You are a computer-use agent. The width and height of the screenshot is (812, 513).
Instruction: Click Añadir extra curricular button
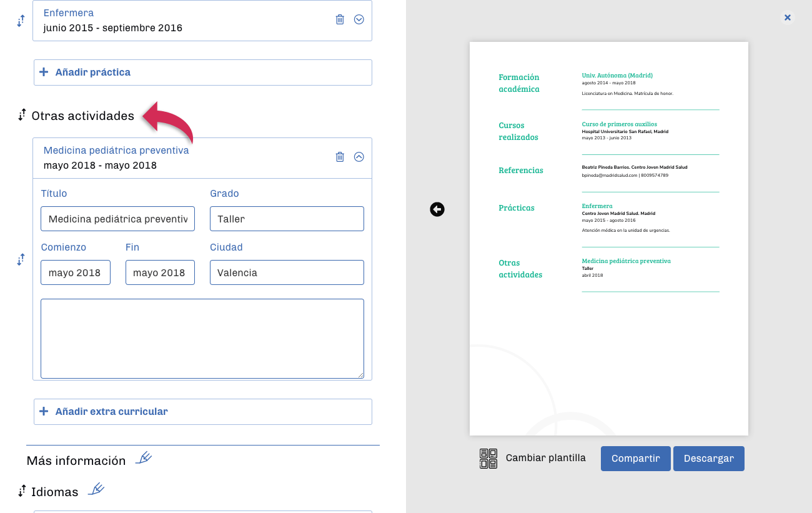[203, 412]
